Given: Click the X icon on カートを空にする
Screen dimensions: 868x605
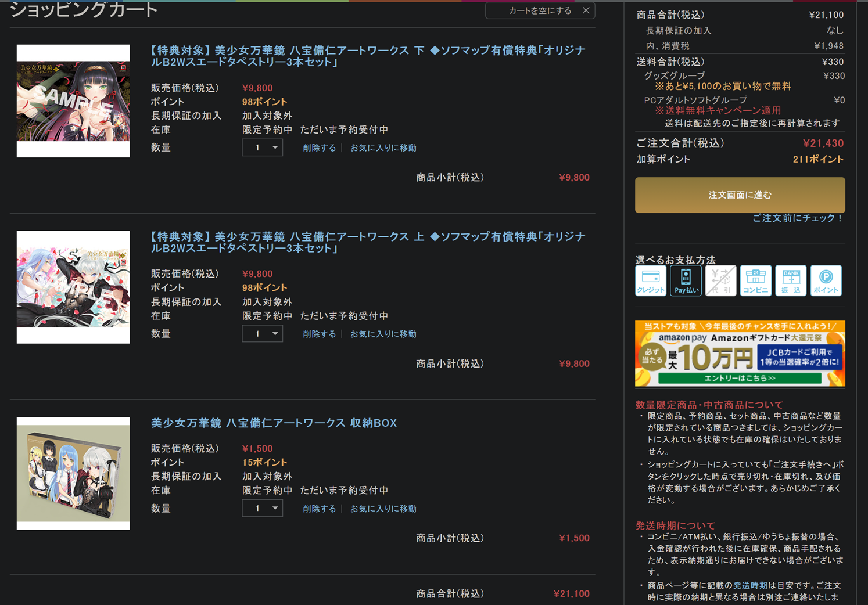Looking at the screenshot, I should (x=586, y=10).
